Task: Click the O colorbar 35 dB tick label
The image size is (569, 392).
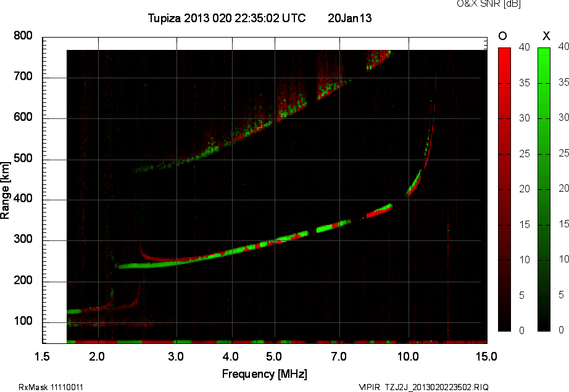Action: click(524, 83)
